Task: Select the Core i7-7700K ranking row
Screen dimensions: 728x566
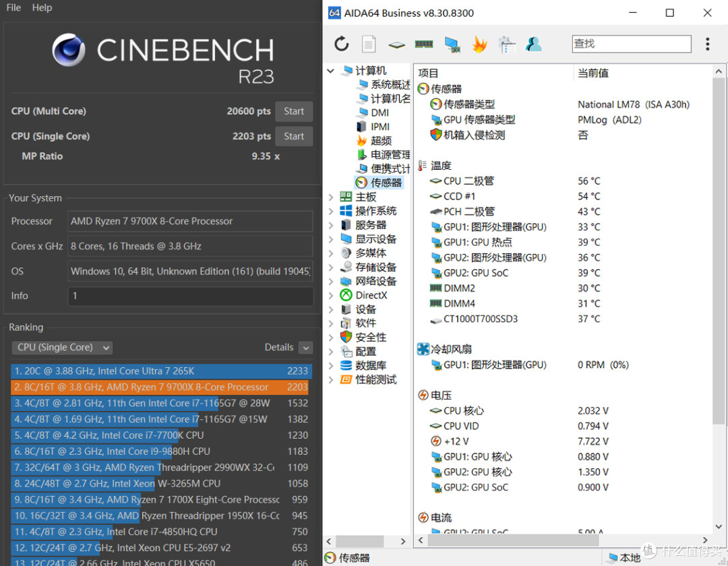Action: pos(161,435)
